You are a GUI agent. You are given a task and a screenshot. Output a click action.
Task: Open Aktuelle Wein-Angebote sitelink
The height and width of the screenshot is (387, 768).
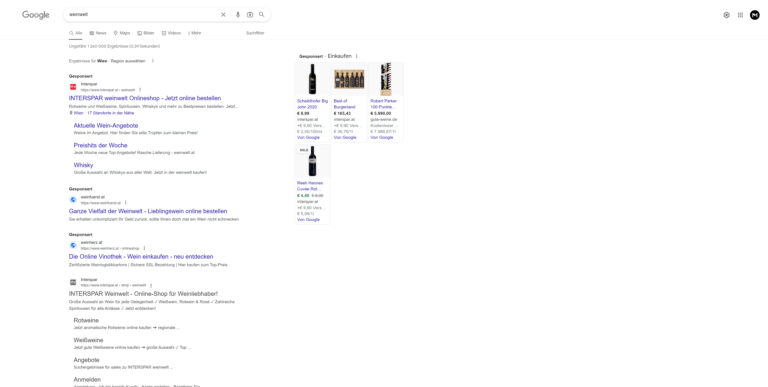click(x=106, y=125)
